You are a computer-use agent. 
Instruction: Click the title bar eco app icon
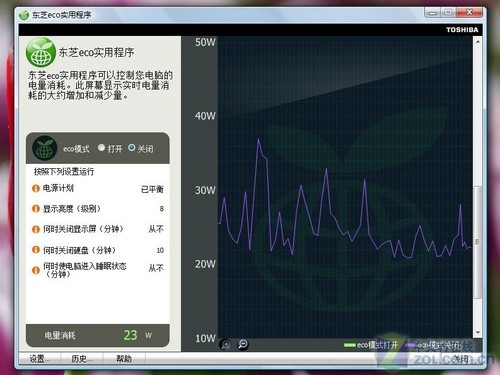pos(24,15)
